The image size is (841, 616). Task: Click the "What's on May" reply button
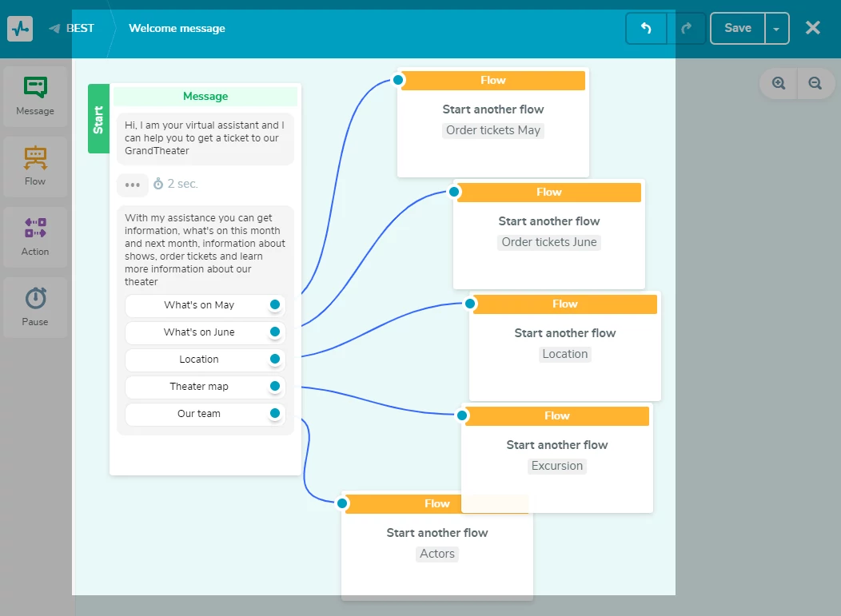(x=199, y=305)
